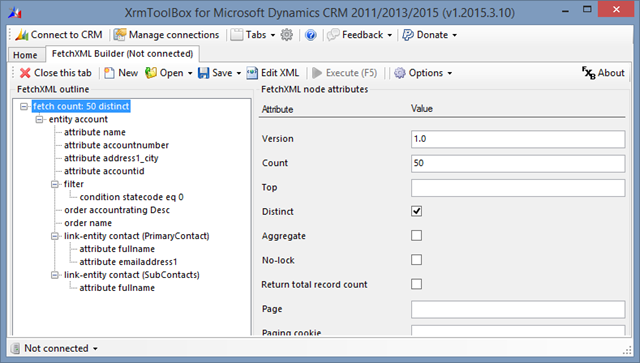Tick the No-lock checkbox
Screen dimensions: 640x363
click(x=416, y=260)
